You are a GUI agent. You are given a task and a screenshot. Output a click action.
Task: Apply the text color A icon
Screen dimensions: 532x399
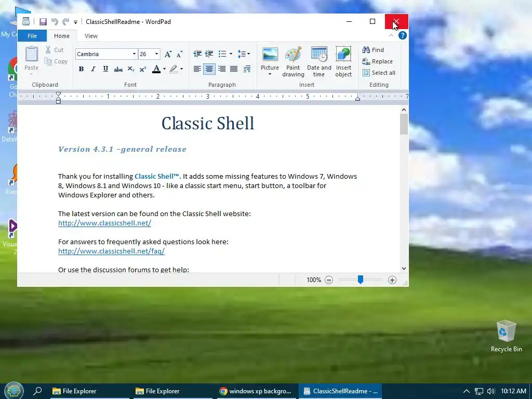[x=156, y=69]
